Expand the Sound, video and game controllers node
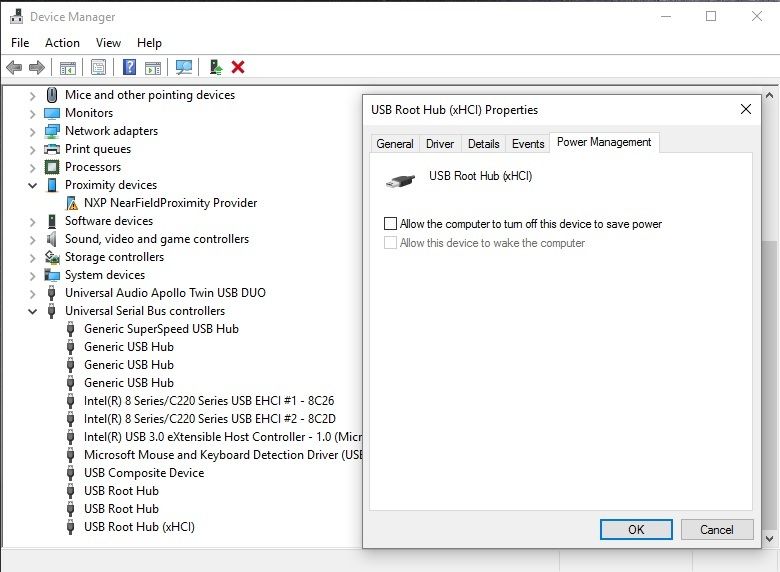This screenshot has height=572, width=780. (33, 239)
